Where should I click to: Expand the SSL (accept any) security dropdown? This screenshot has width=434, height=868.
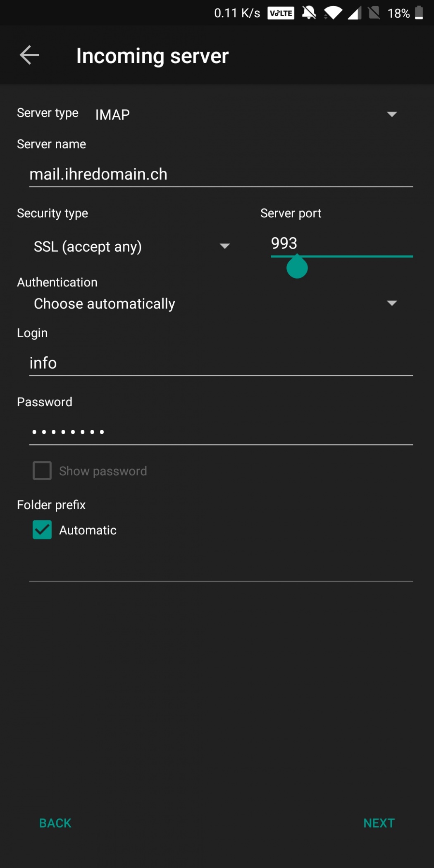click(131, 247)
